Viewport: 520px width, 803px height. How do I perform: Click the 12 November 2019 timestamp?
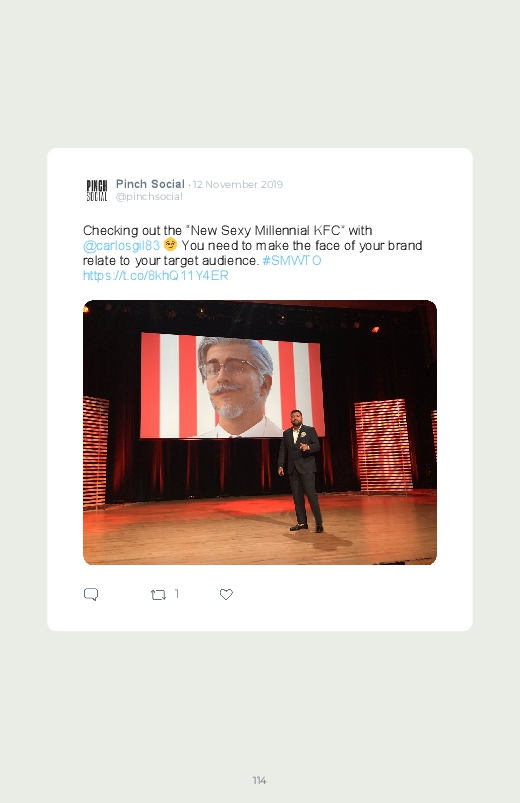238,184
